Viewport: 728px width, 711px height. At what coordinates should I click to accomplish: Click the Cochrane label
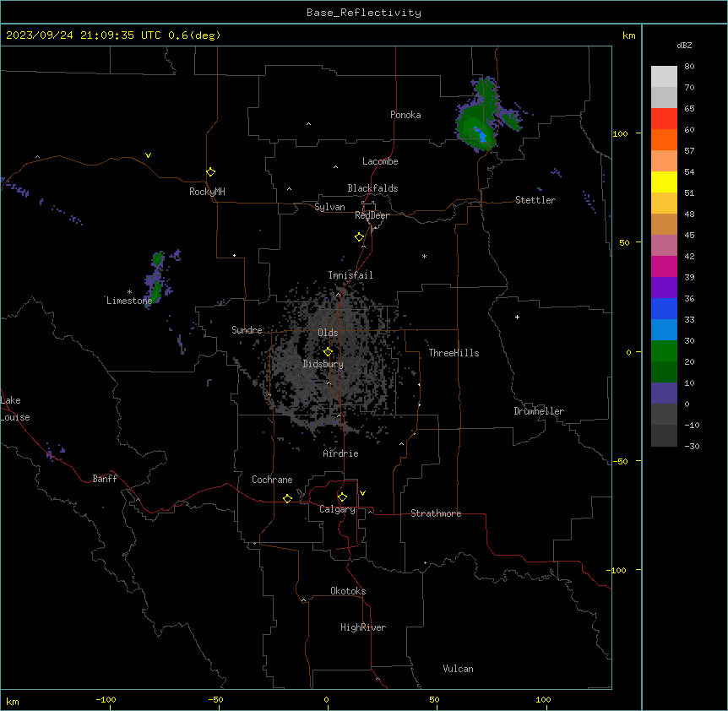[x=272, y=480]
